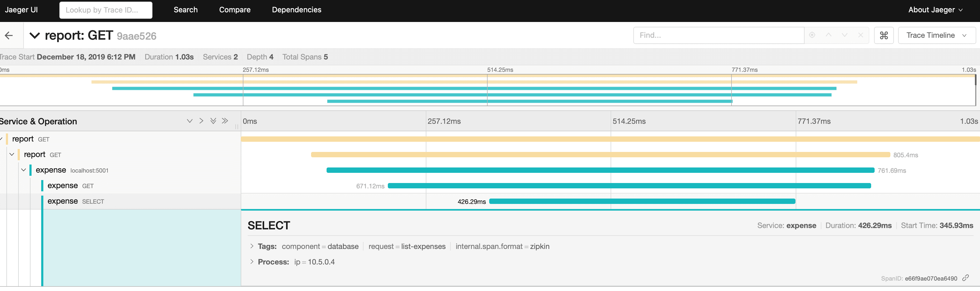The height and width of the screenshot is (291, 980).
Task: Expand the Tags section of the SELECT span
Action: (x=251, y=247)
